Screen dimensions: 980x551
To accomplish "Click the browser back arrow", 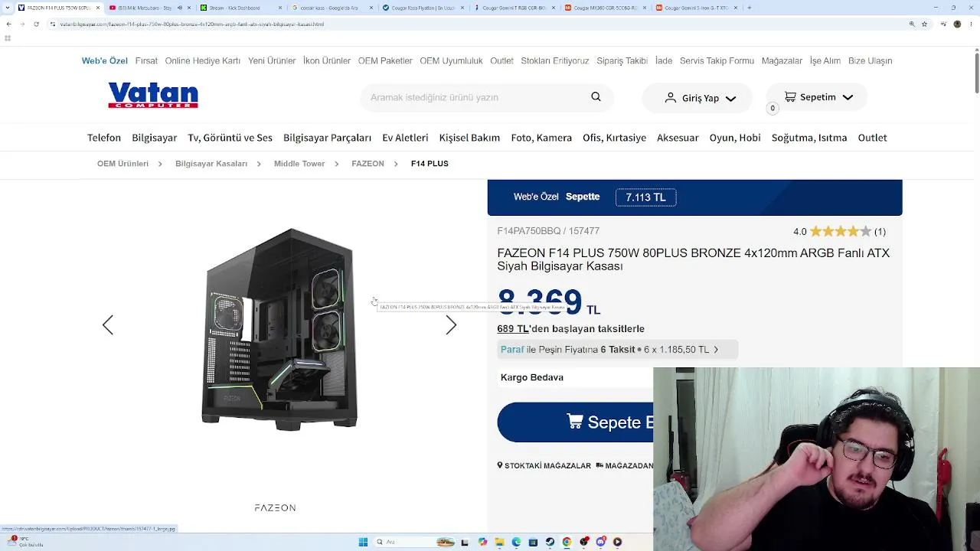I will tap(8, 24).
